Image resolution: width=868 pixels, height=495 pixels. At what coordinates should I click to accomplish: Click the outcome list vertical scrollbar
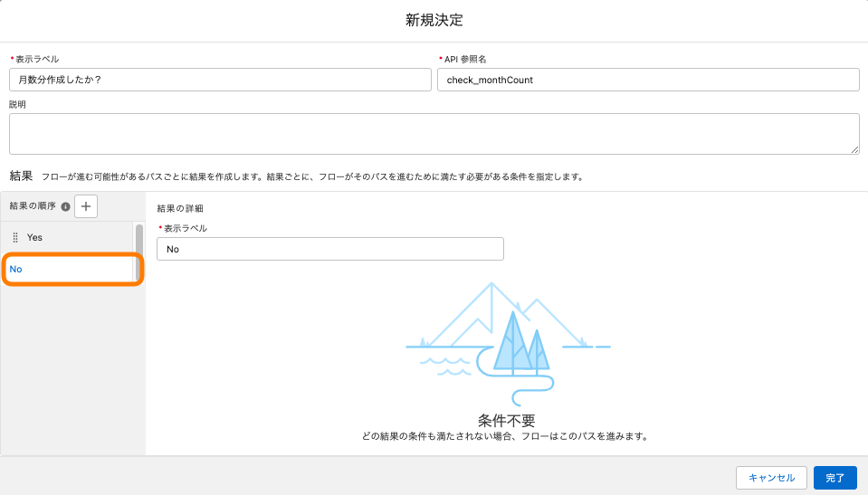[x=139, y=252]
